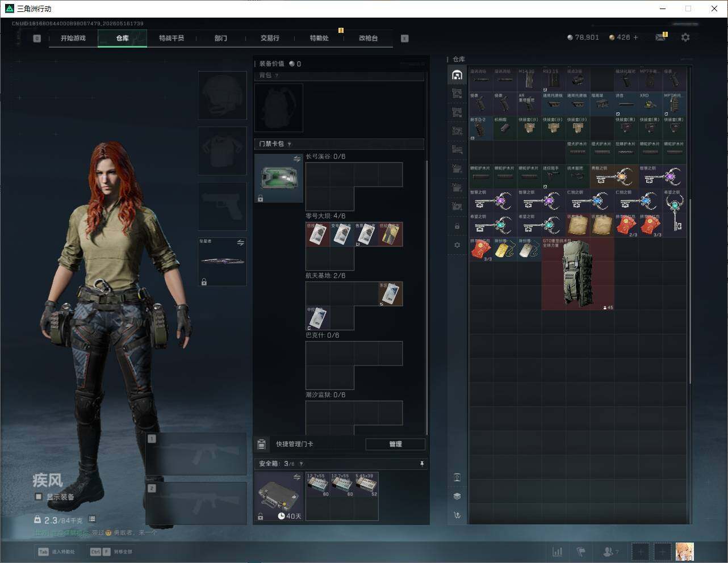Screen dimensions: 728x563
Task: Click the 快捷管理门卡 icon
Action: click(262, 444)
